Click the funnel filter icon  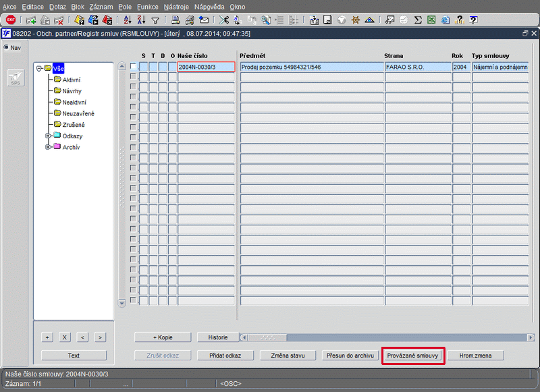155,21
